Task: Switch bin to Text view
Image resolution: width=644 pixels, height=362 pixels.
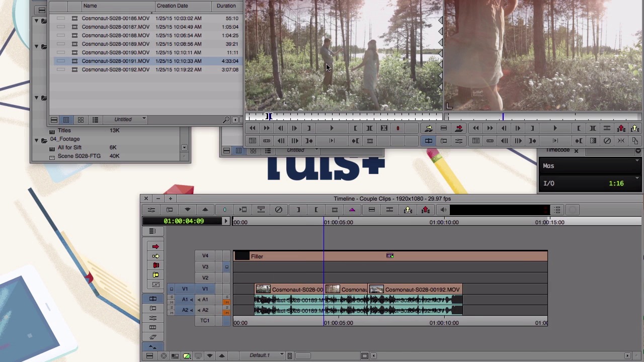Action: (66, 120)
